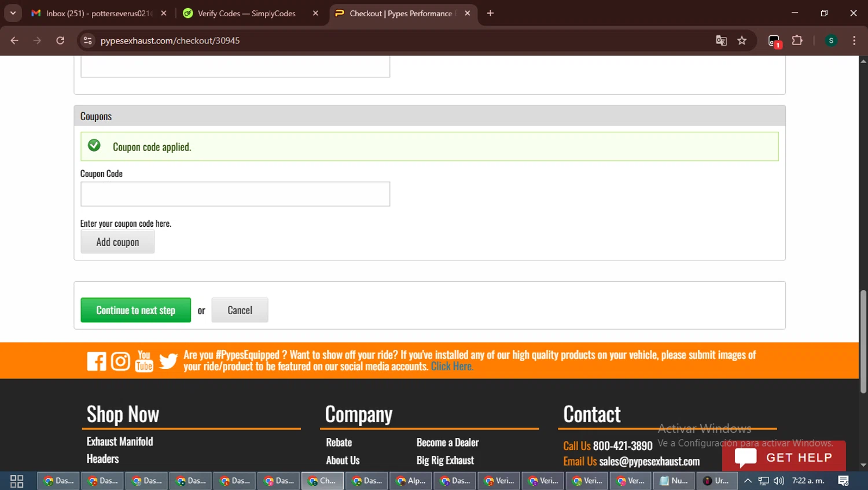Click the Shop Now footer heading
The height and width of the screenshot is (490, 868).
point(123,414)
